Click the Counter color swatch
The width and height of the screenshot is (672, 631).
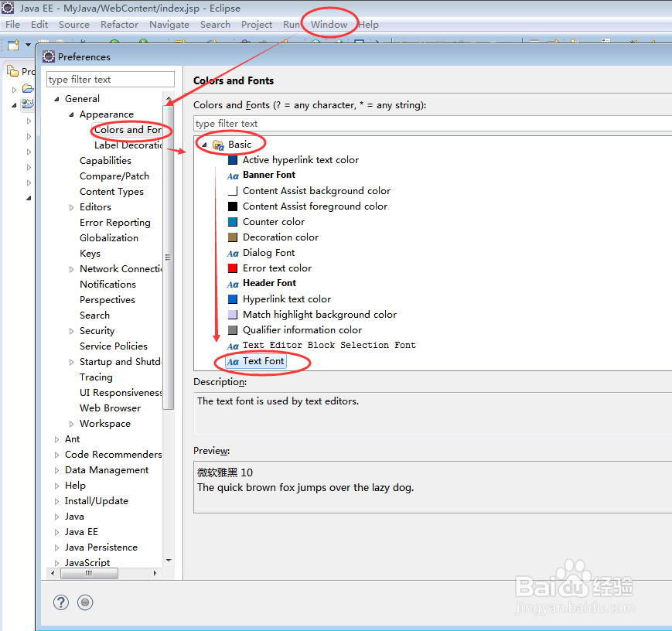pos(233,222)
